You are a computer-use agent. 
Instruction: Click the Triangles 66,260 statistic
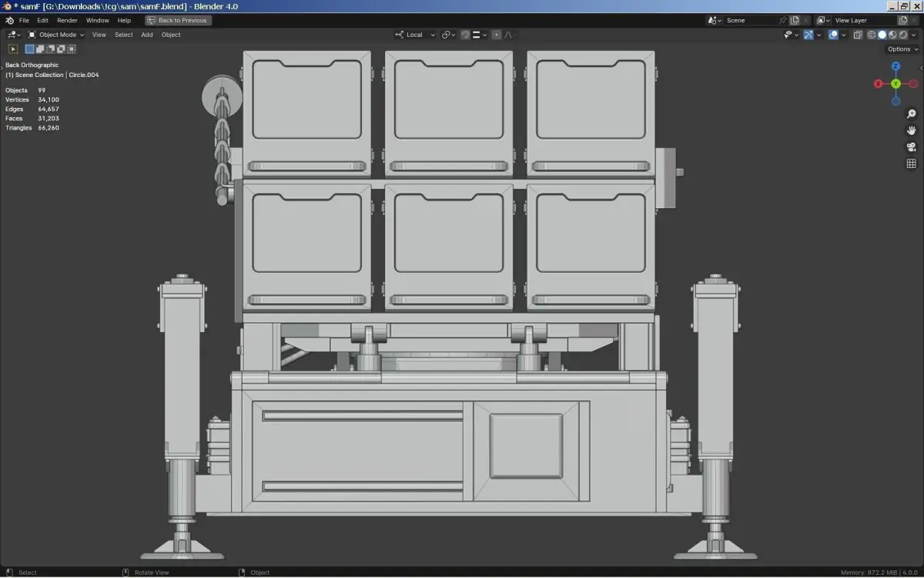point(32,128)
